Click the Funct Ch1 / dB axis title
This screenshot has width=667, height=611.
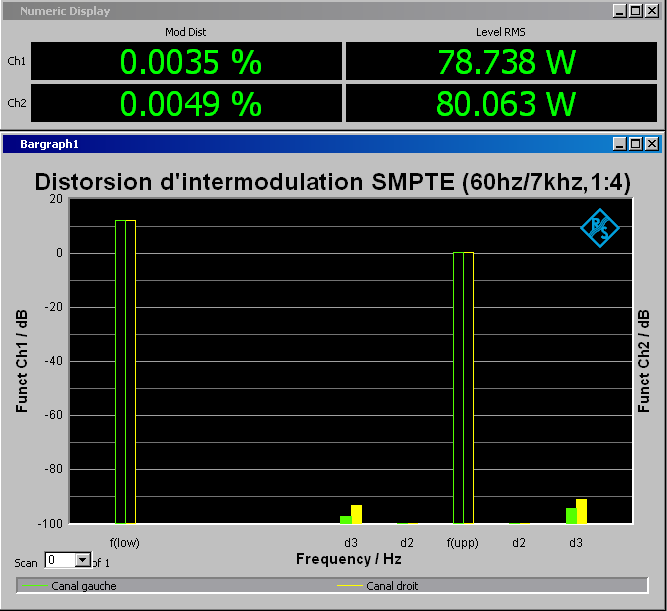22,361
